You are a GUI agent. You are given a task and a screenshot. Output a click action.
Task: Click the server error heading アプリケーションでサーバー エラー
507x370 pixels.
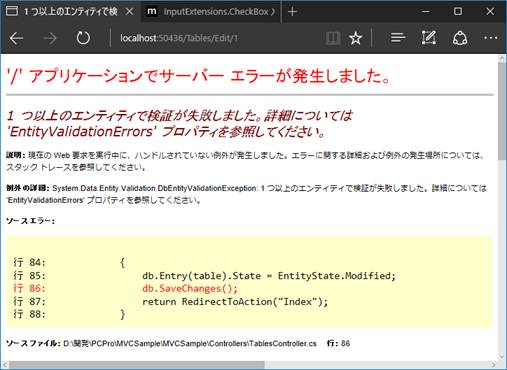(198, 76)
